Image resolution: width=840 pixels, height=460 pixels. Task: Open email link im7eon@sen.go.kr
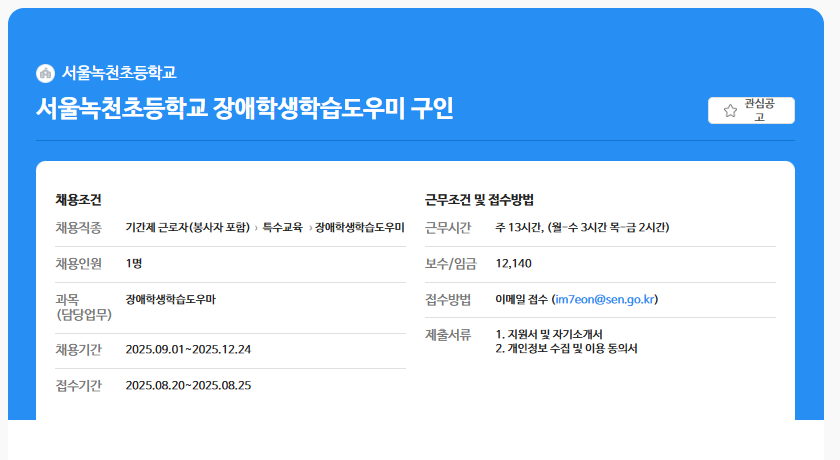coord(605,299)
